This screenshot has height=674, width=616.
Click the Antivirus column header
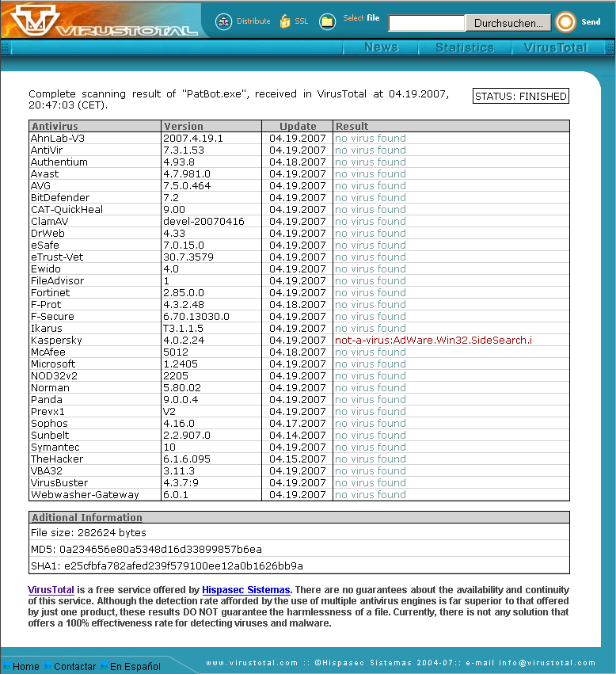pos(95,126)
